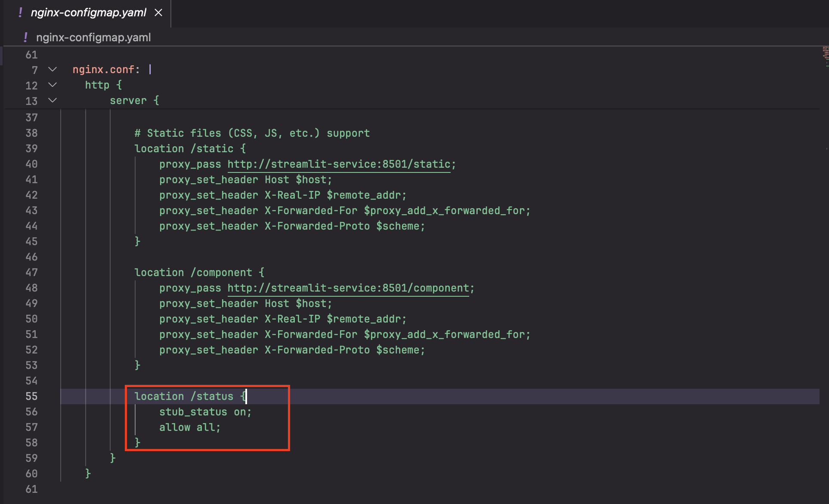Click the 'location /component {' line
The width and height of the screenshot is (829, 504).
click(199, 273)
